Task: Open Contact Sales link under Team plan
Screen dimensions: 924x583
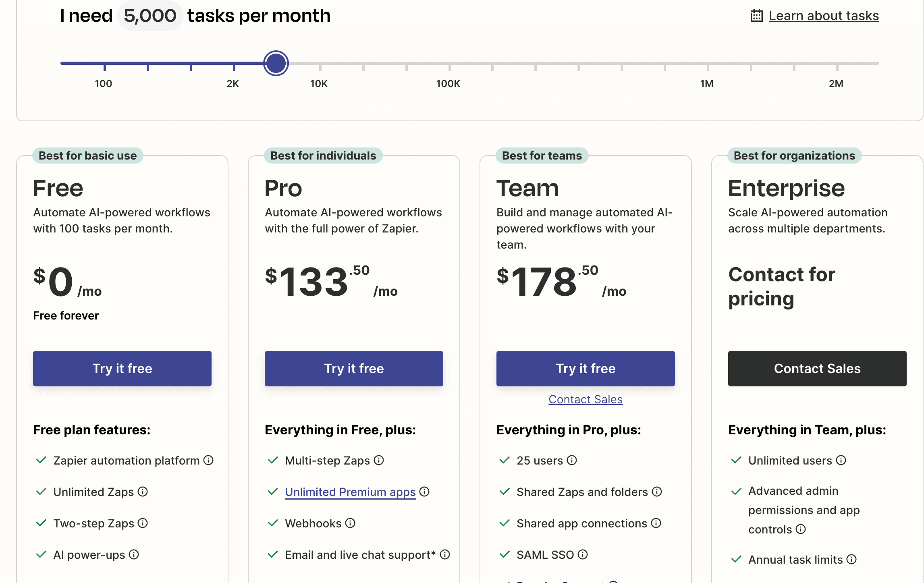Action: coord(586,399)
